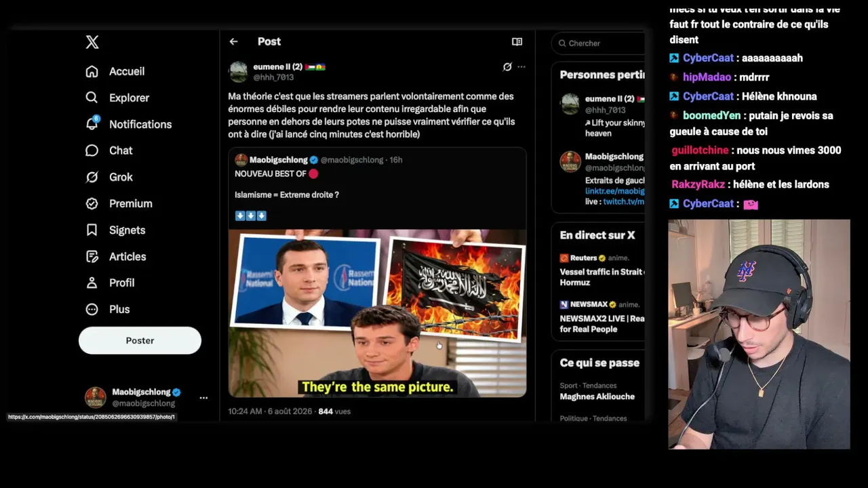Click the streamer's webcam overlay
Viewport: 868px width, 488px height.
(x=759, y=333)
